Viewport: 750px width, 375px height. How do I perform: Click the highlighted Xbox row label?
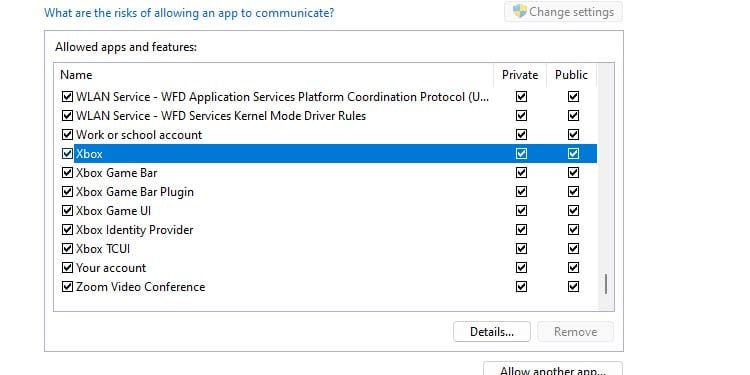(89, 154)
